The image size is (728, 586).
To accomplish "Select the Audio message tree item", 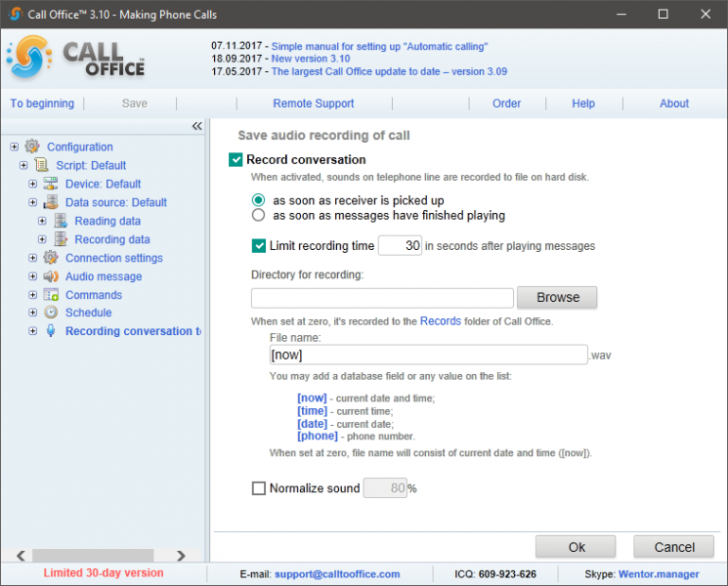I will (x=104, y=276).
